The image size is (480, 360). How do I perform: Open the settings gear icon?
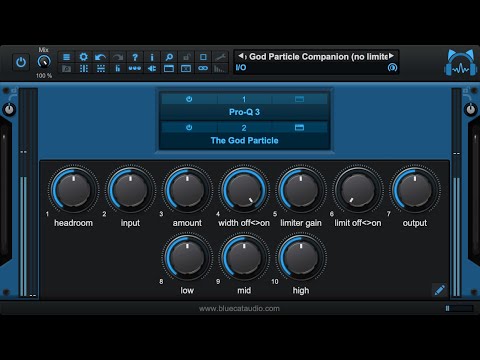tap(84, 57)
